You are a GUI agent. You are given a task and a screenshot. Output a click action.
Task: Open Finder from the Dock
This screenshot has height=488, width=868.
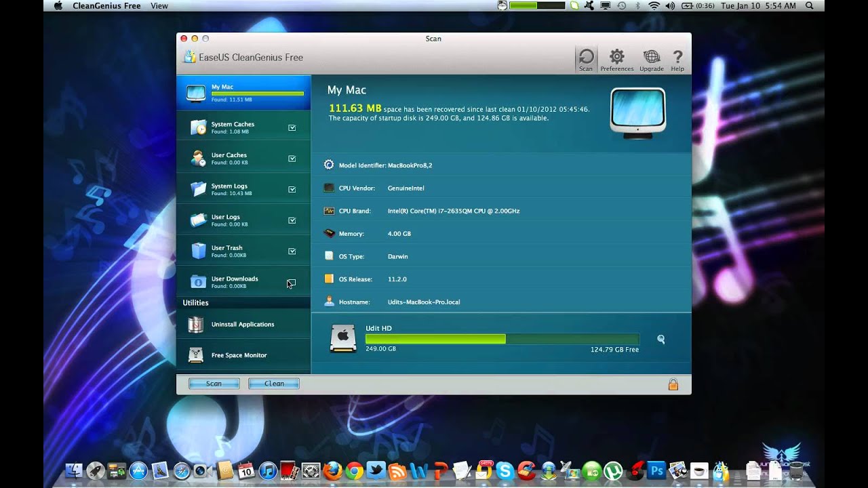(x=73, y=470)
